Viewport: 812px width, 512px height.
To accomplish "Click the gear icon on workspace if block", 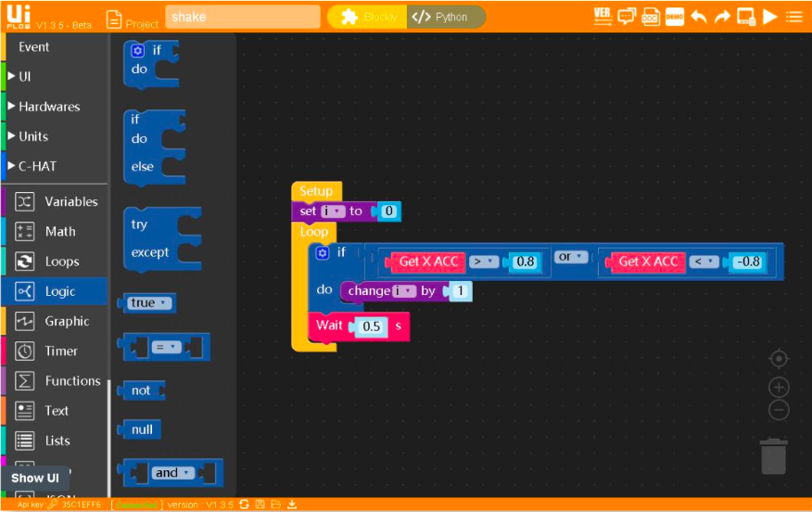I will tap(322, 253).
